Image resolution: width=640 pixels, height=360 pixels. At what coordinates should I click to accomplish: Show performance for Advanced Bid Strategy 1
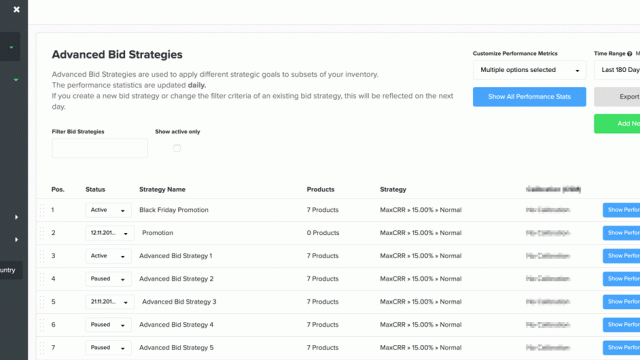click(x=621, y=256)
